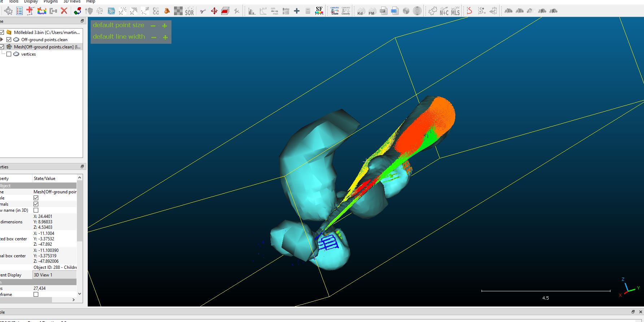
Task: Click the CANUPO Classify plugin icon
Action: pyautogui.click(x=345, y=11)
